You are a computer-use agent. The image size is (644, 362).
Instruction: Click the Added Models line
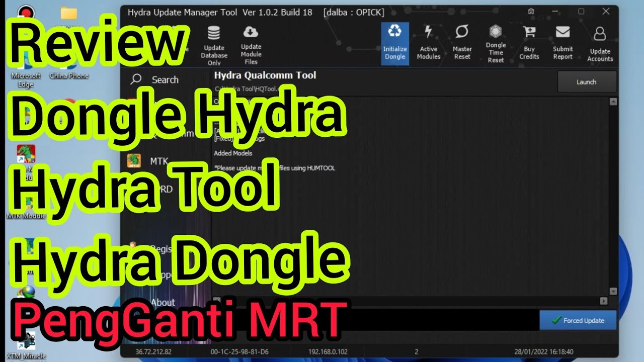[233, 153]
